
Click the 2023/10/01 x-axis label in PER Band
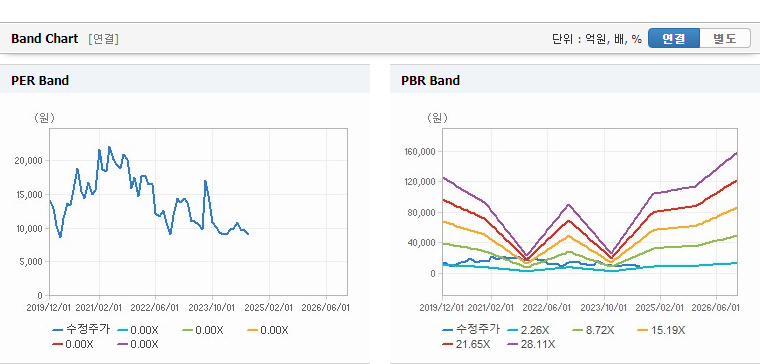coord(212,307)
